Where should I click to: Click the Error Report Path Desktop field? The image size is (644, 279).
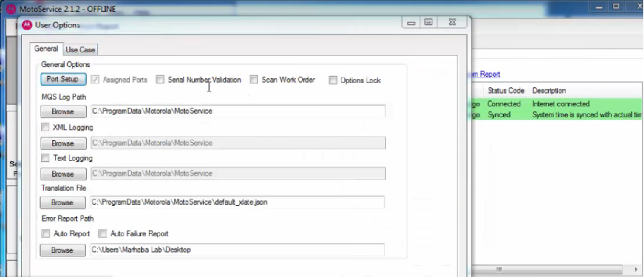pos(238,250)
